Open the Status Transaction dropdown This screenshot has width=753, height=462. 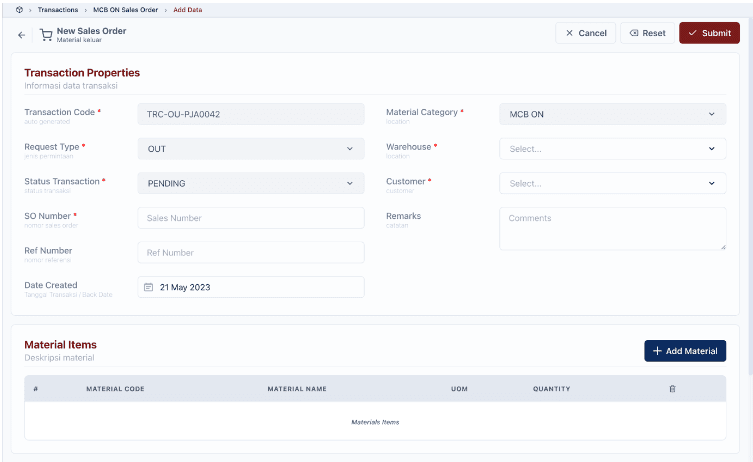click(251, 183)
